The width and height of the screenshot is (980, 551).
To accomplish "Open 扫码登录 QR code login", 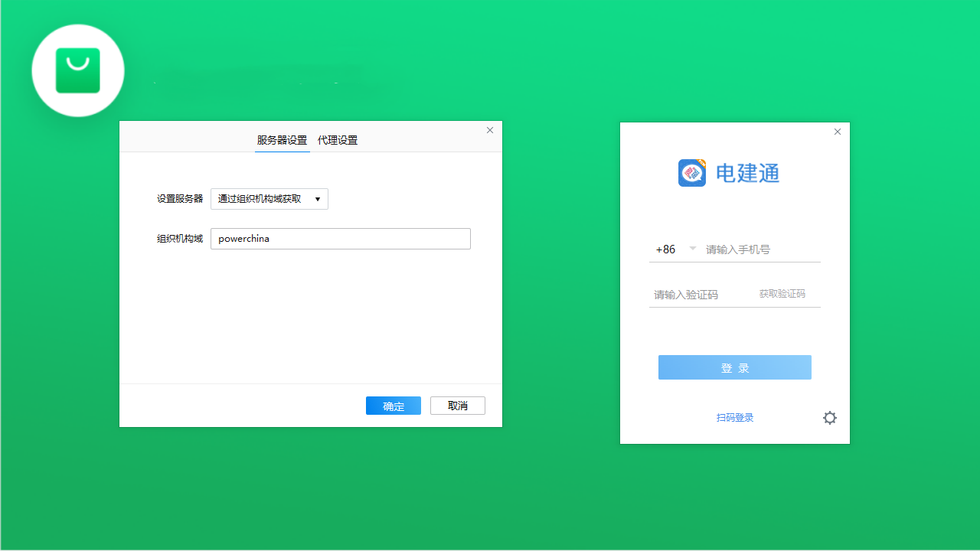I will coord(733,417).
